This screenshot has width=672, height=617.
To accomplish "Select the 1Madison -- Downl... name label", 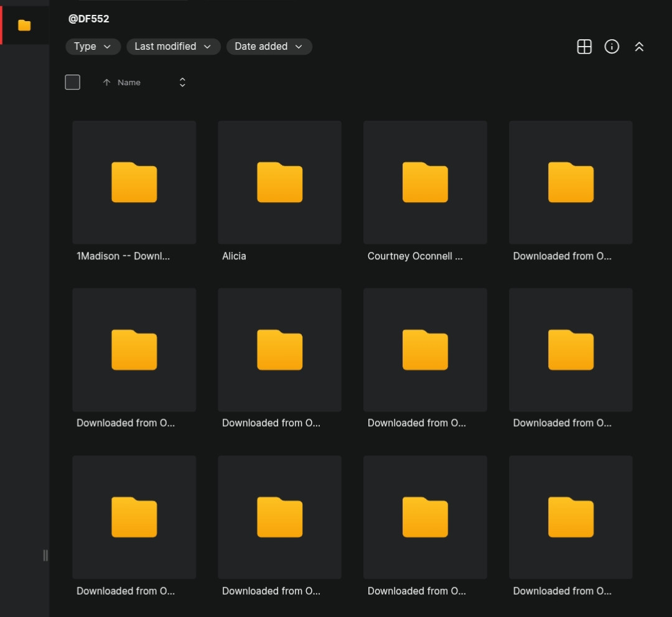I will [x=123, y=256].
